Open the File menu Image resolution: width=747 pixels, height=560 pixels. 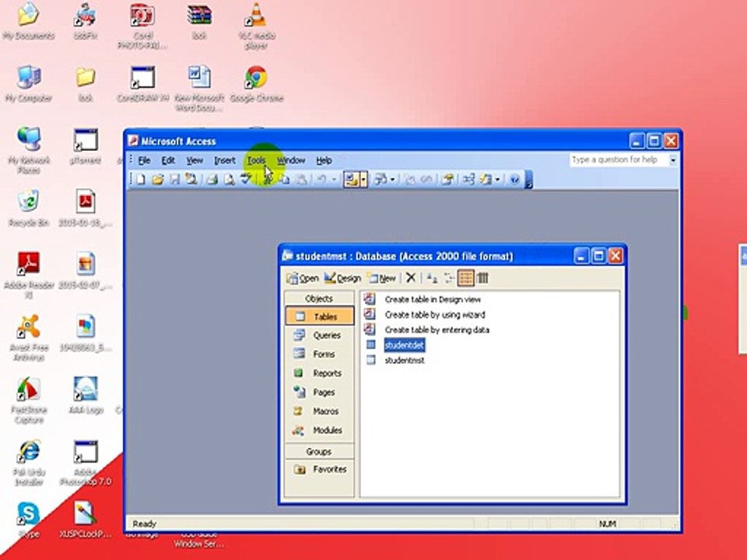coord(145,160)
